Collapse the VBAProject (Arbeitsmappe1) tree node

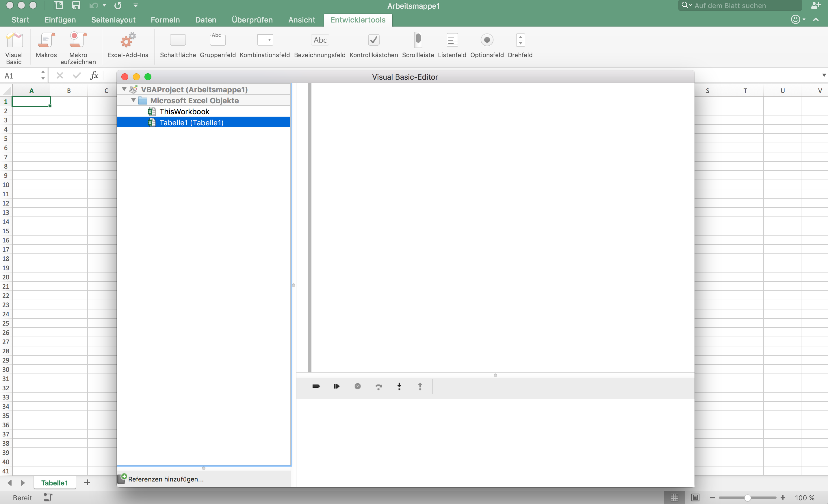click(124, 89)
